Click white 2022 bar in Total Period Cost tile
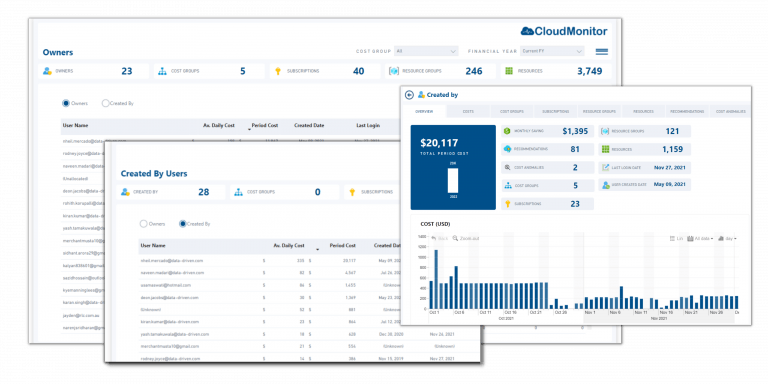 click(453, 180)
